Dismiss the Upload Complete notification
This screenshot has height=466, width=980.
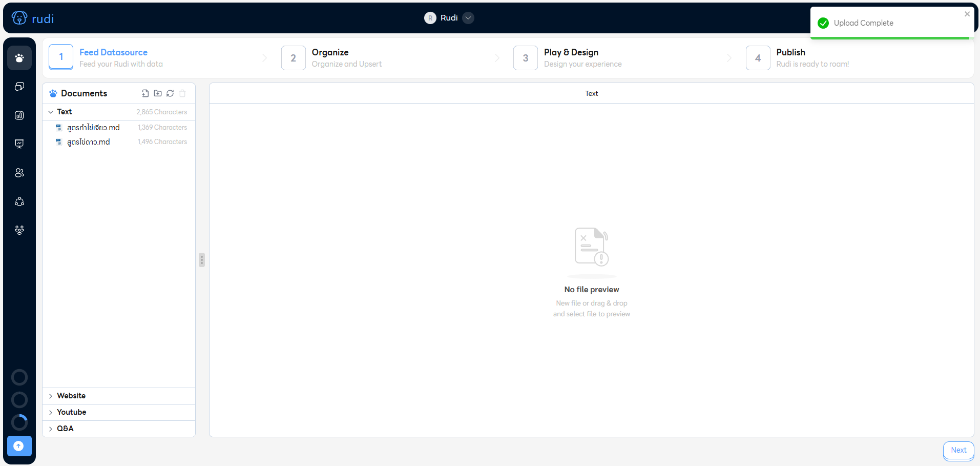tap(967, 14)
